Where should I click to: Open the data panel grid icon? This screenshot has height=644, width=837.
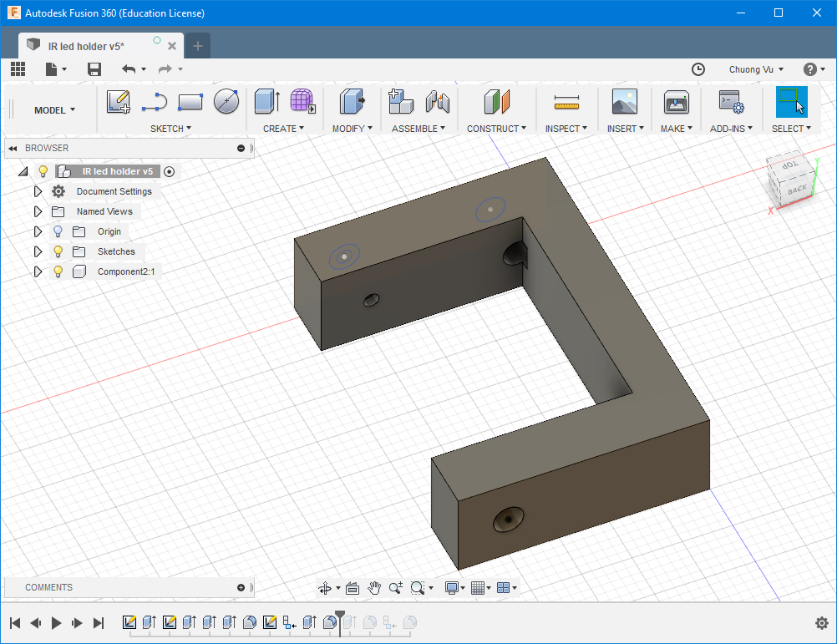18,68
